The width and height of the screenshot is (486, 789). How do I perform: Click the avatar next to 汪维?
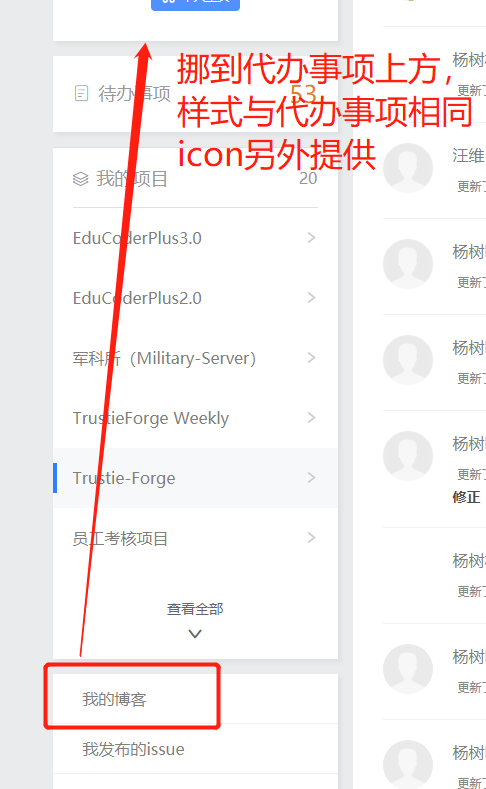click(408, 168)
